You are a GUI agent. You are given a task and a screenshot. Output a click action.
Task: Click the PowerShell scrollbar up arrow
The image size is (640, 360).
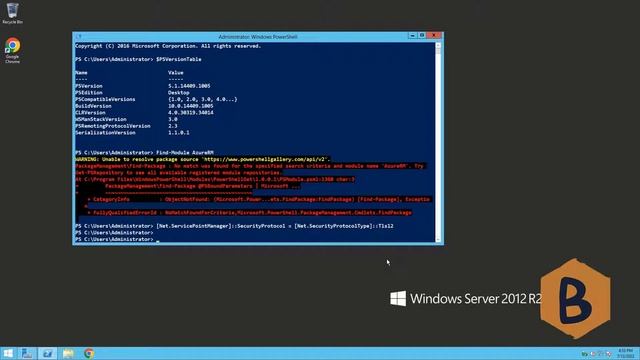(x=438, y=46)
